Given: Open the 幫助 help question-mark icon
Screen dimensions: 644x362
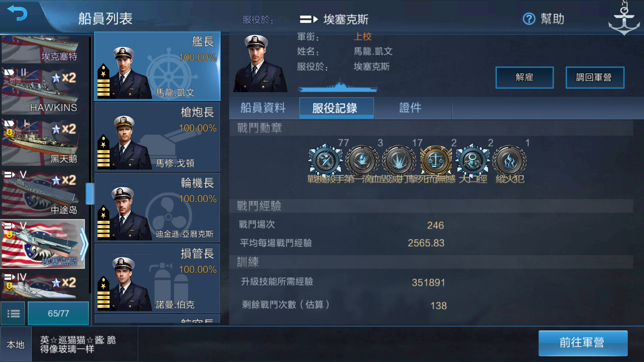Looking at the screenshot, I should coord(529,19).
